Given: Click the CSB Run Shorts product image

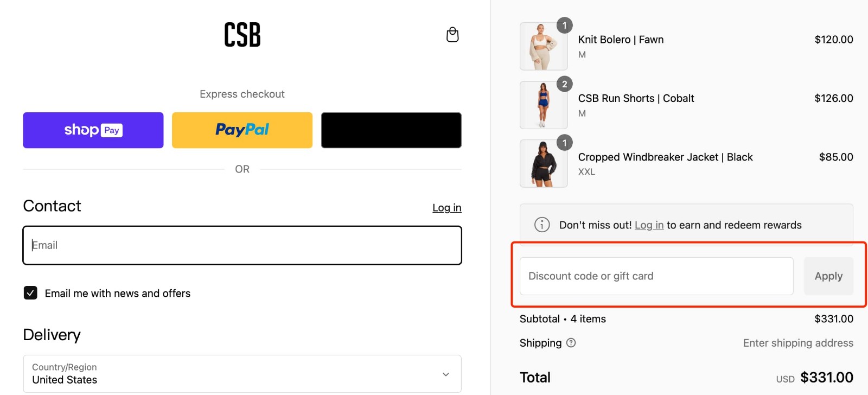Looking at the screenshot, I should click(543, 105).
